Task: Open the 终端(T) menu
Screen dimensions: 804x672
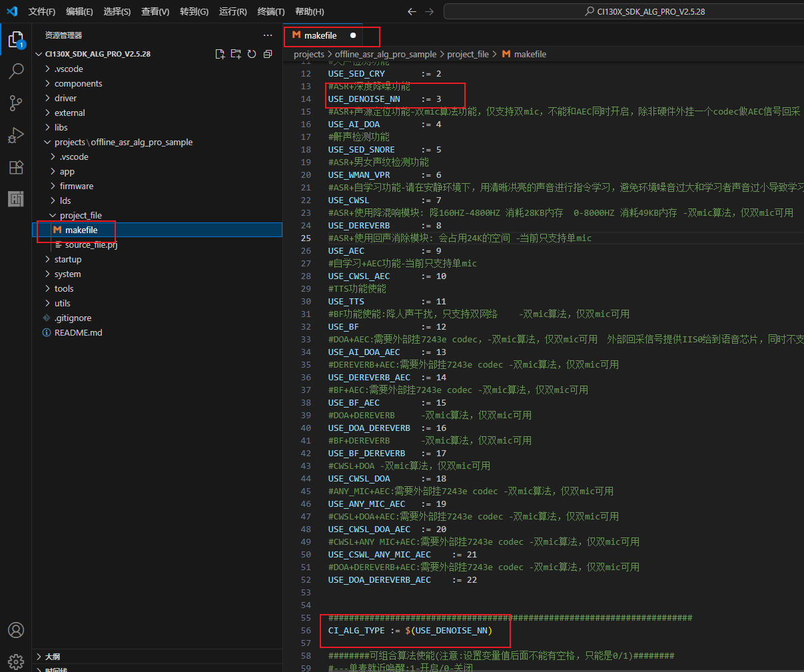Action: (x=270, y=11)
